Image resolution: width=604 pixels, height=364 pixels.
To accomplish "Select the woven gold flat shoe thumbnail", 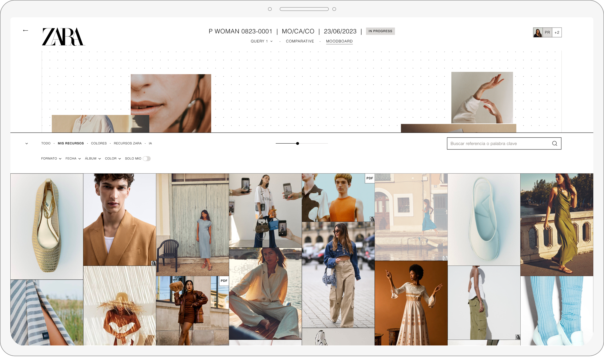I will coord(47,227).
